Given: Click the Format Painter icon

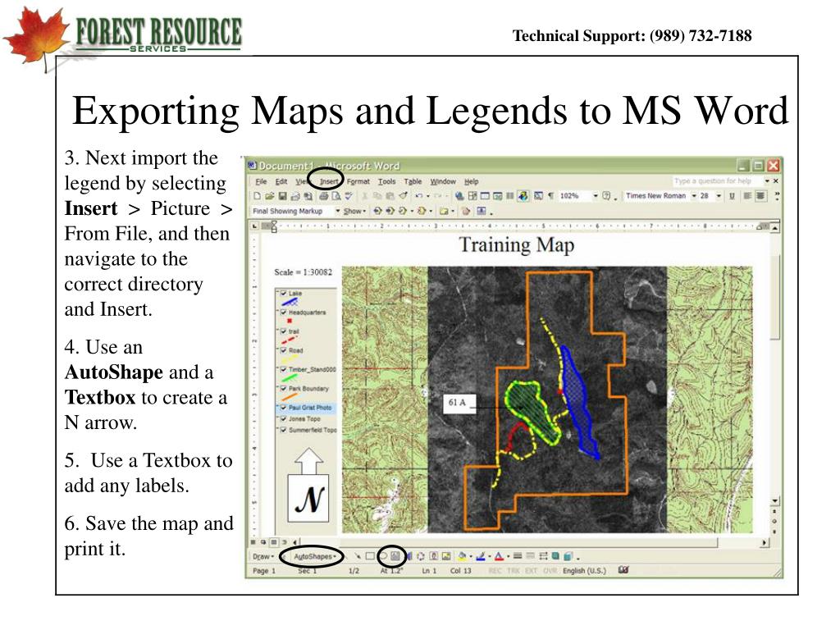Looking at the screenshot, I should [403, 196].
